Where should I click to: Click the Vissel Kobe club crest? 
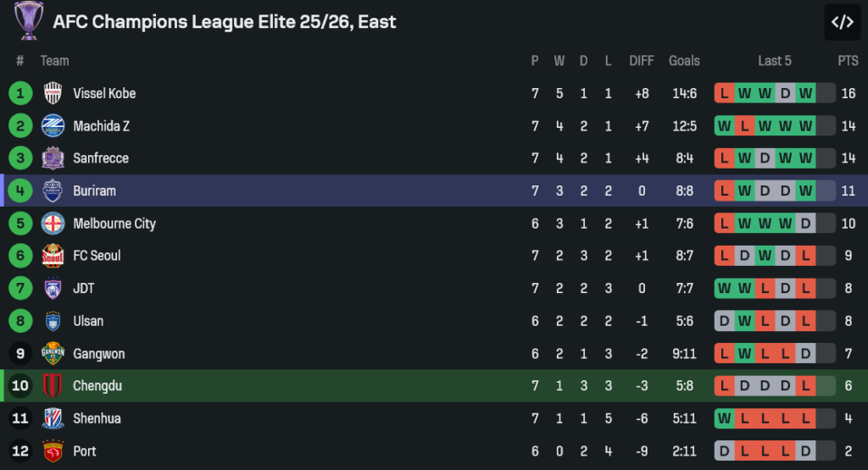click(53, 93)
